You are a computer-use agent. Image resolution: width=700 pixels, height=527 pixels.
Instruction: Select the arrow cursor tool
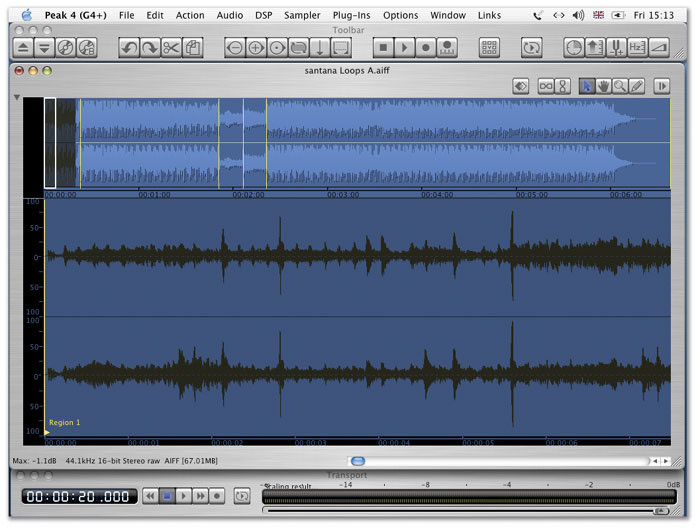[587, 86]
